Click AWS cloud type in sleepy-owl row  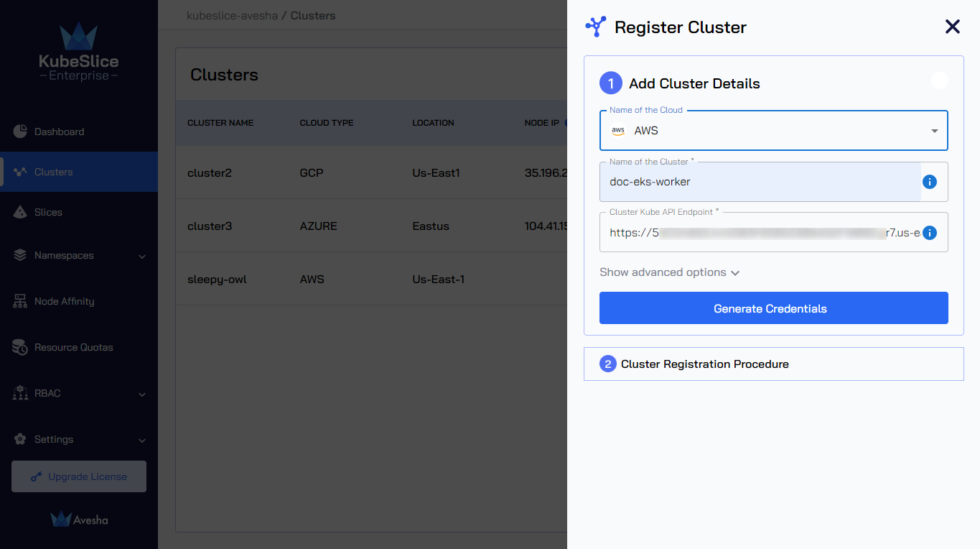312,279
